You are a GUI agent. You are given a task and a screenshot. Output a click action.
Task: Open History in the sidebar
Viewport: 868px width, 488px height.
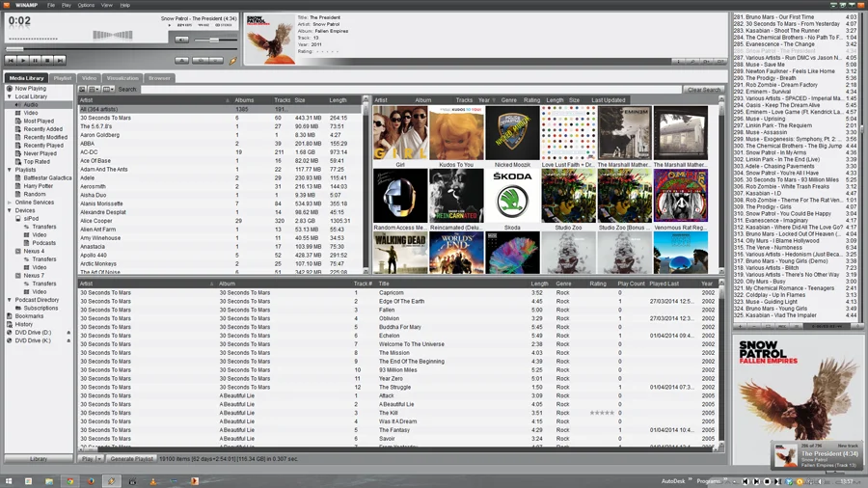click(x=24, y=324)
